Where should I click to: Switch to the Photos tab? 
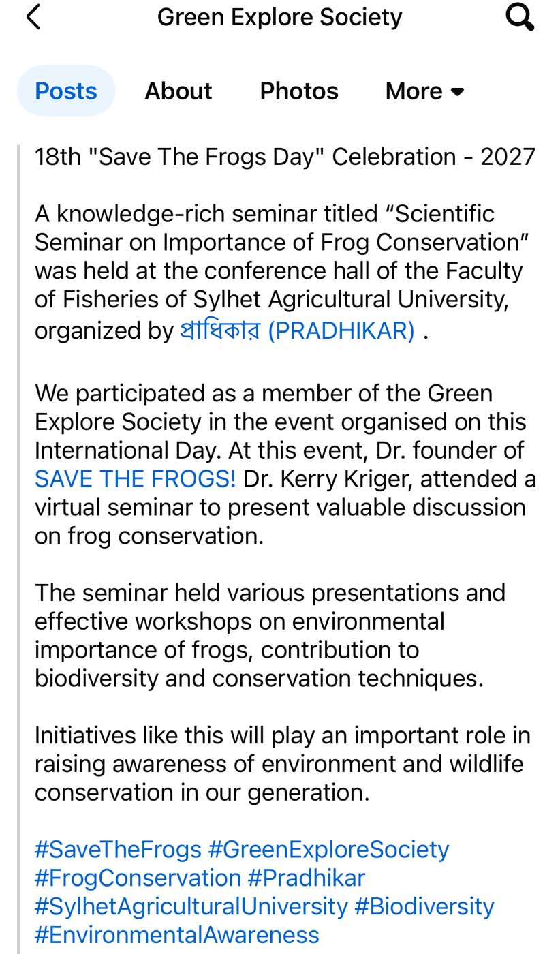click(x=299, y=91)
